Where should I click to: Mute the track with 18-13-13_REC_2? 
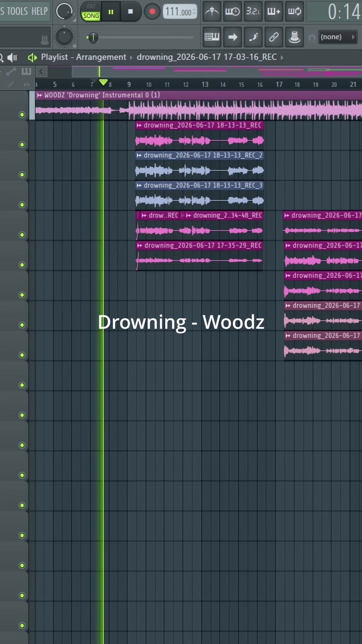pyautogui.click(x=22, y=175)
